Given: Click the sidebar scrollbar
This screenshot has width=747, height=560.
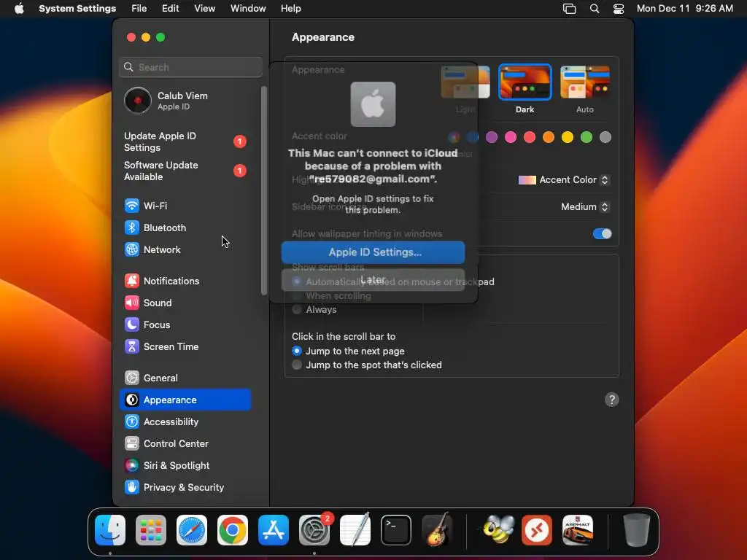Looking at the screenshot, I should (x=264, y=190).
